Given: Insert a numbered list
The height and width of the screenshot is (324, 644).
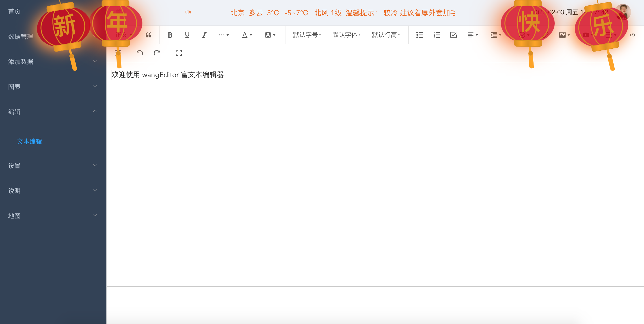Looking at the screenshot, I should [437, 35].
